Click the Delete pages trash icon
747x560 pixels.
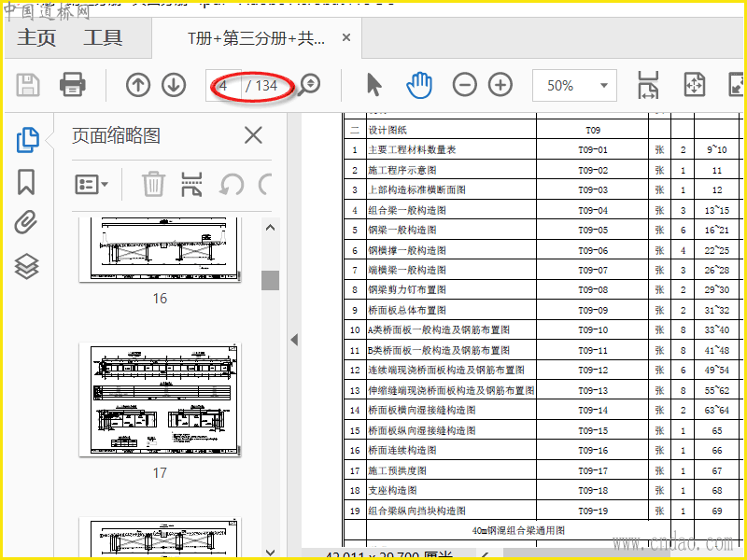153,184
